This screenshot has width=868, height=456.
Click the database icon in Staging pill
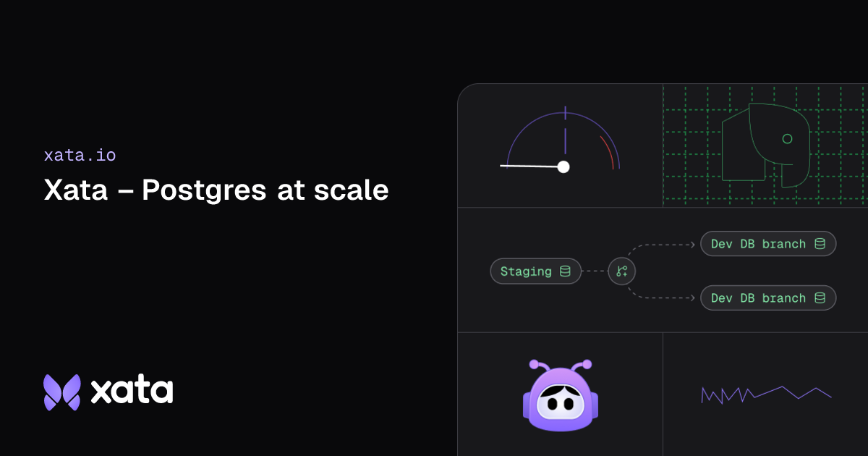(x=565, y=271)
